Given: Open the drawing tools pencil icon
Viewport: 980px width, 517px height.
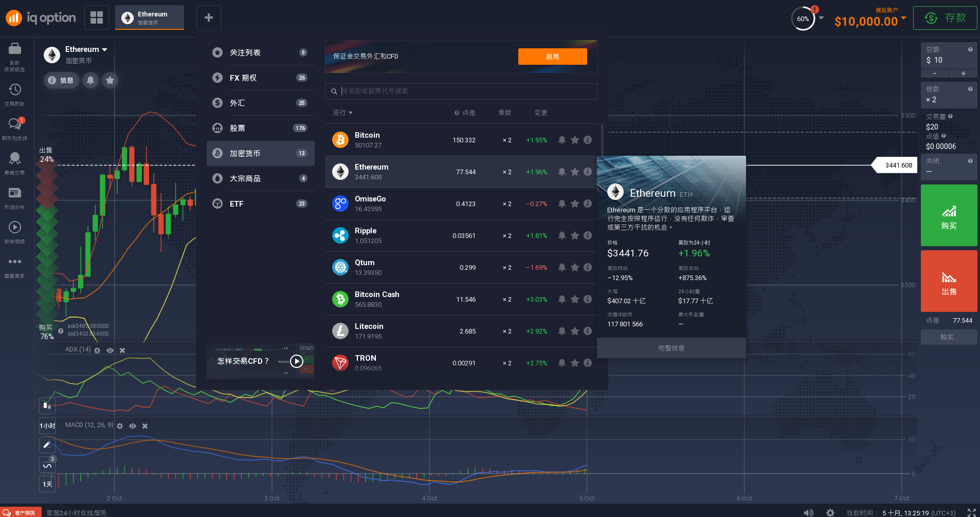Looking at the screenshot, I should tap(47, 445).
